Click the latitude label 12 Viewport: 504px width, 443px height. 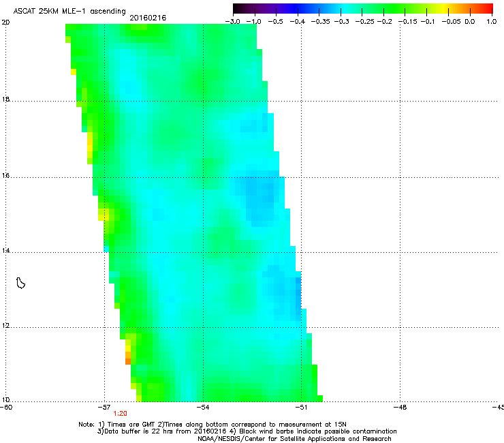point(5,326)
